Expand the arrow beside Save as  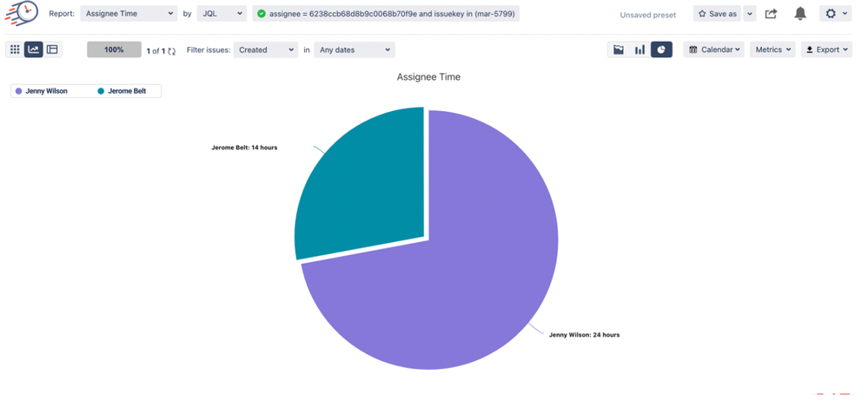click(x=750, y=14)
